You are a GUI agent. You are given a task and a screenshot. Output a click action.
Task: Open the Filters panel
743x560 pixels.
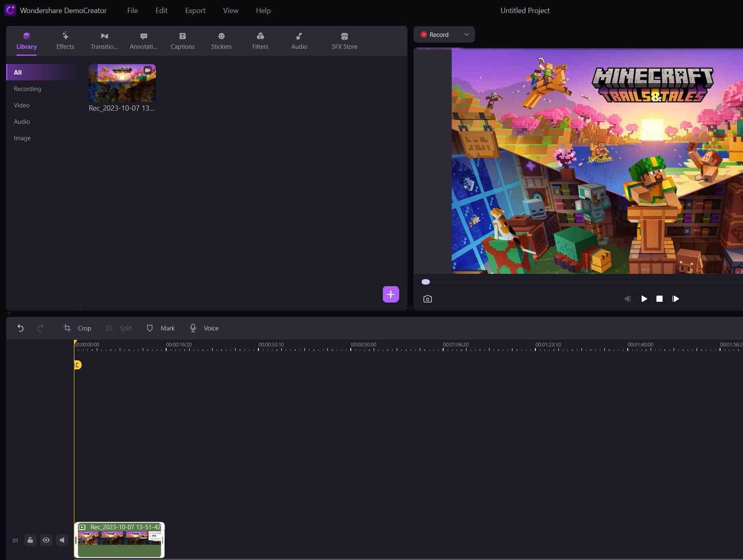click(x=260, y=41)
